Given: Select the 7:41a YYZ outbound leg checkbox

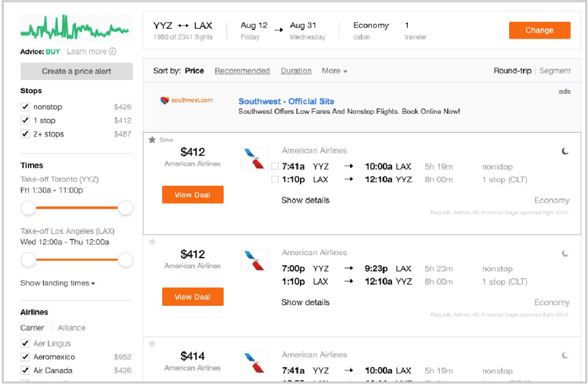Looking at the screenshot, I should 276,166.
